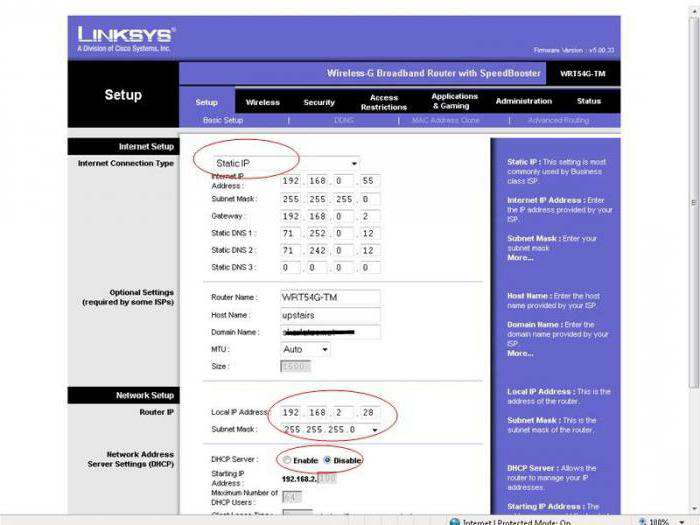Open the Status tab

click(x=589, y=101)
